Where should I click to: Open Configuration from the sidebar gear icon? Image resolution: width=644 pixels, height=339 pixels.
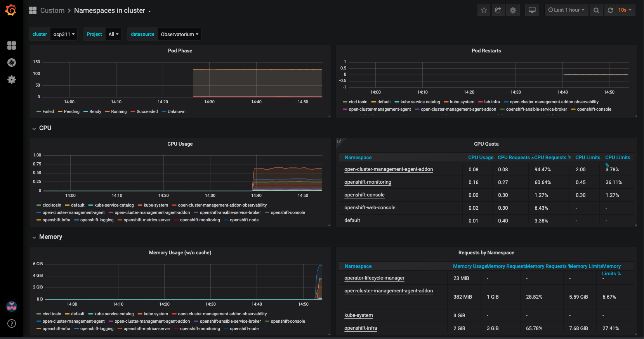12,80
